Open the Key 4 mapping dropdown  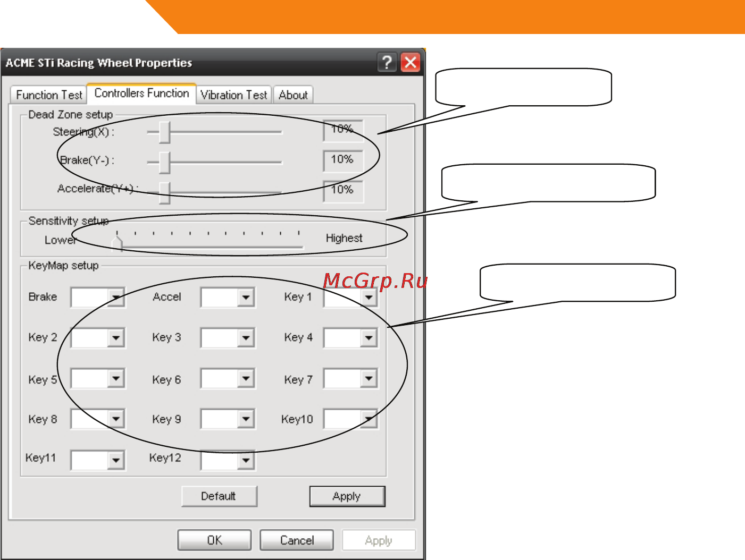pyautogui.click(x=369, y=337)
